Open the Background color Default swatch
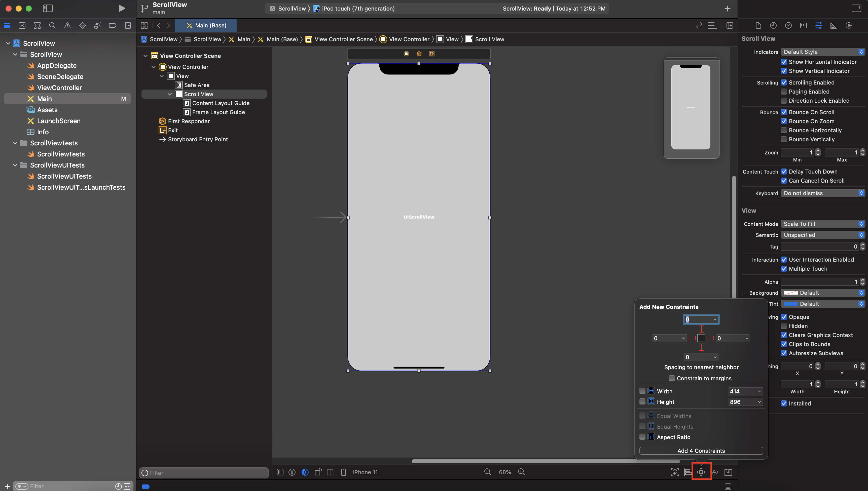The image size is (868, 491). coord(791,293)
